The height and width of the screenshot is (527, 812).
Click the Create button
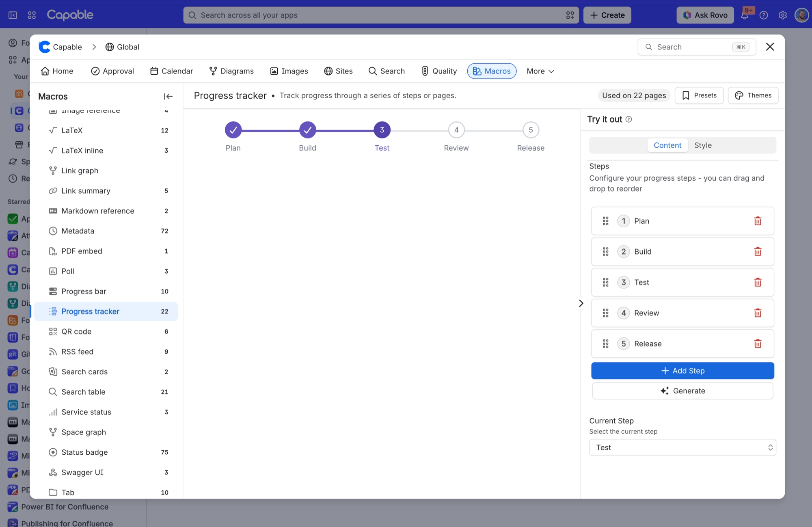point(607,15)
